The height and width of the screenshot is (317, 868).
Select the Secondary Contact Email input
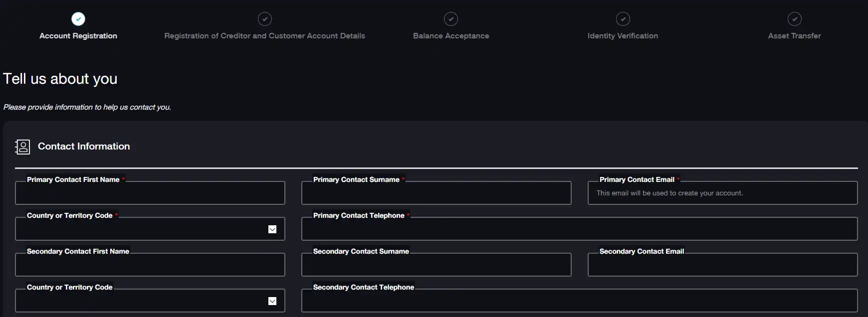coord(722,265)
